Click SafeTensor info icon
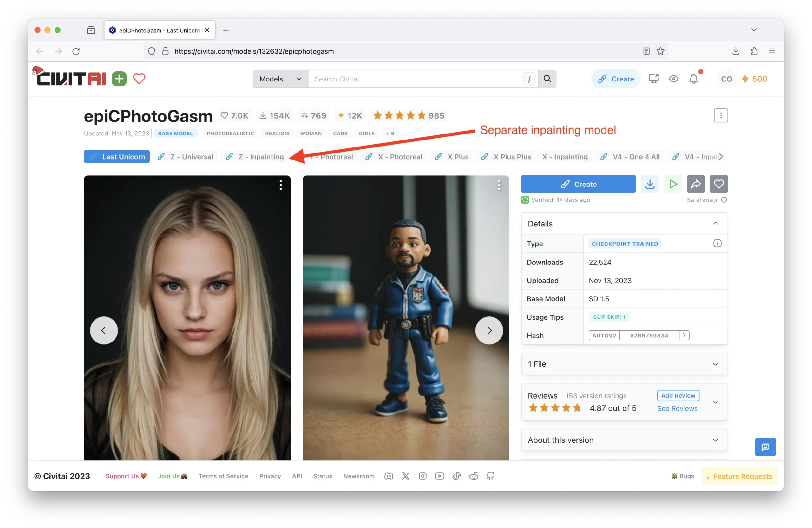812x528 pixels. click(x=724, y=200)
